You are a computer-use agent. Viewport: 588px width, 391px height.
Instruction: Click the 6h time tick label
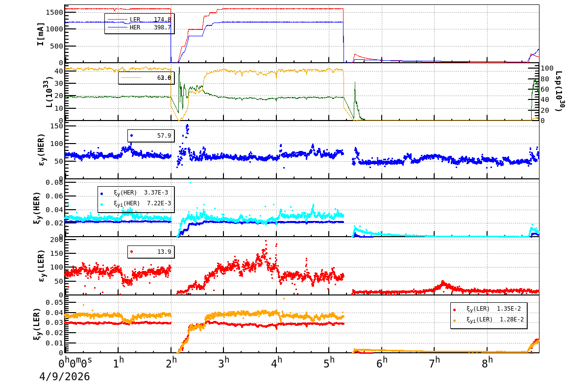(382, 363)
